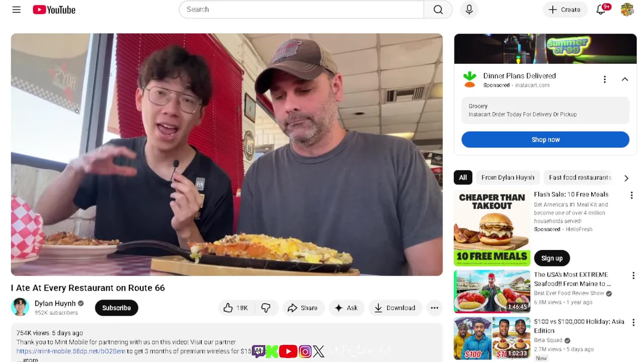
Task: Open the notifications bell
Action: (601, 10)
